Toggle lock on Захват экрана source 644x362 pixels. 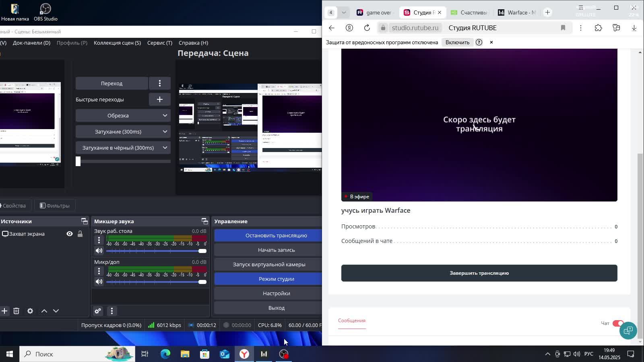(80, 234)
